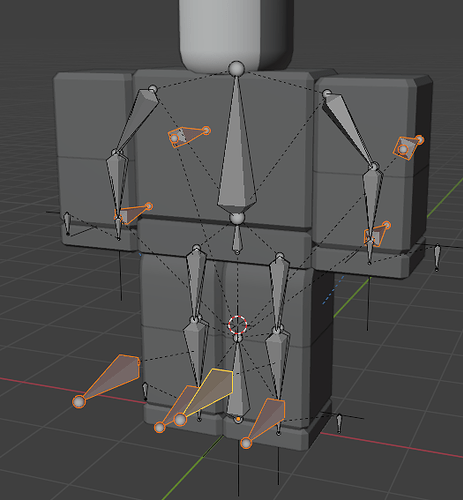Viewport: 463px width, 500px height.
Task: Select the small pelvis bone below waist sphere
Action: pyautogui.click(x=237, y=239)
